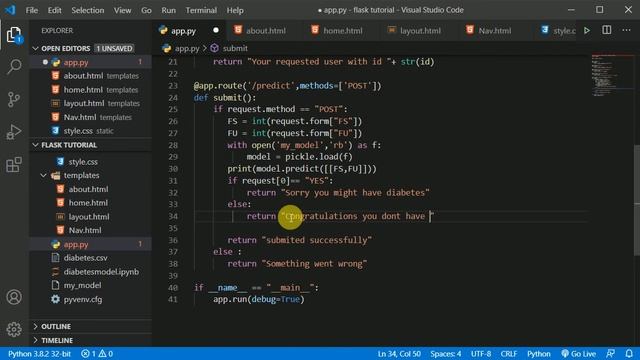640x360 pixels.
Task: Open the Accounts menu icon
Action: click(14, 297)
